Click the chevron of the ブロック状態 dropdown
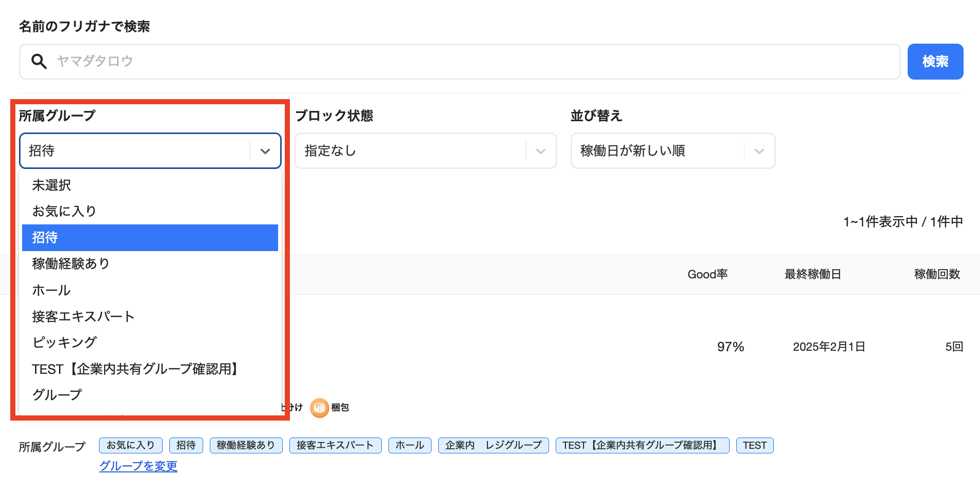Screen dimensions: 980x494 click(x=540, y=151)
